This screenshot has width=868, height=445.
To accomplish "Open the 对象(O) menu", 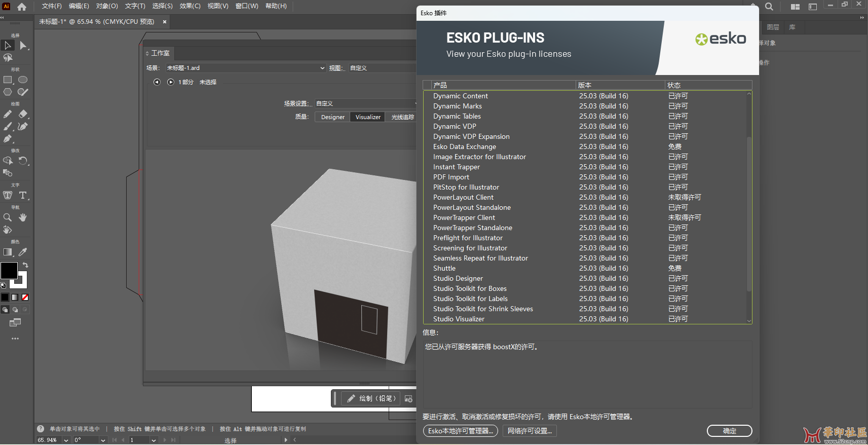I will 107,6.
